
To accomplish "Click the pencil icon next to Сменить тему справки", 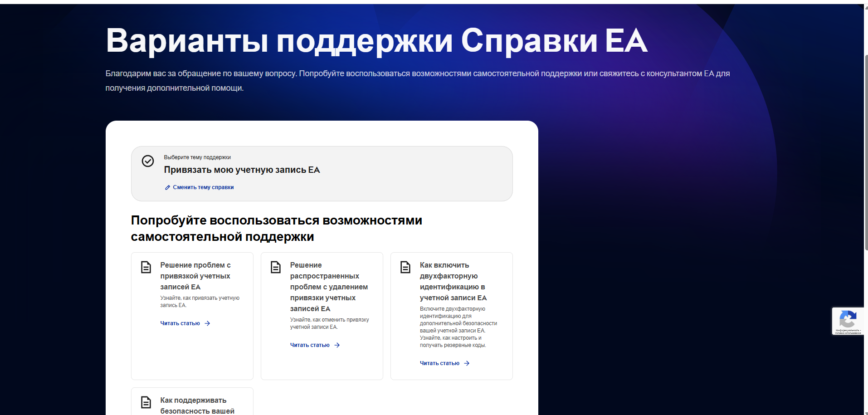I will [x=167, y=187].
